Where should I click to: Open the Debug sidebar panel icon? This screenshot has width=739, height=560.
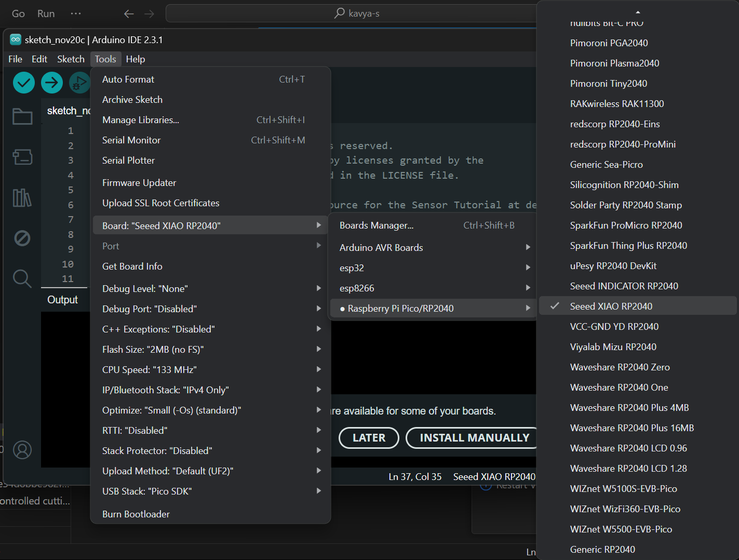tap(22, 238)
